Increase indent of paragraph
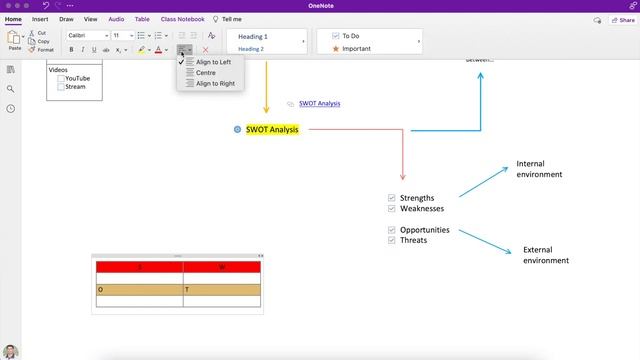Image resolution: width=640 pixels, height=360 pixels. [194, 36]
